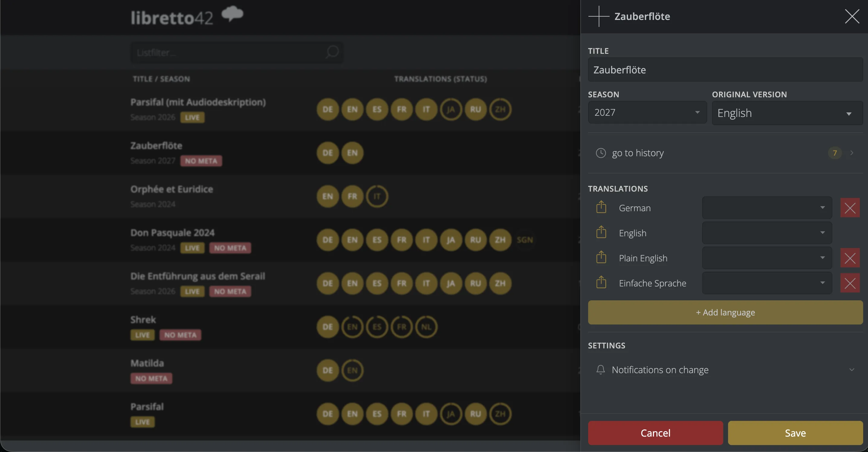Image resolution: width=868 pixels, height=452 pixels.
Task: Export the English translation via share icon
Action: pos(601,232)
